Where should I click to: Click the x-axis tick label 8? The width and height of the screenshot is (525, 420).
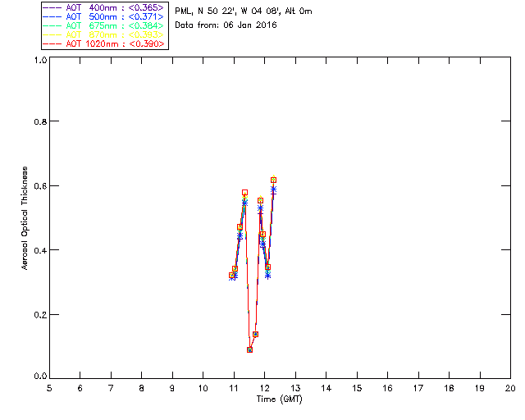click(x=142, y=388)
